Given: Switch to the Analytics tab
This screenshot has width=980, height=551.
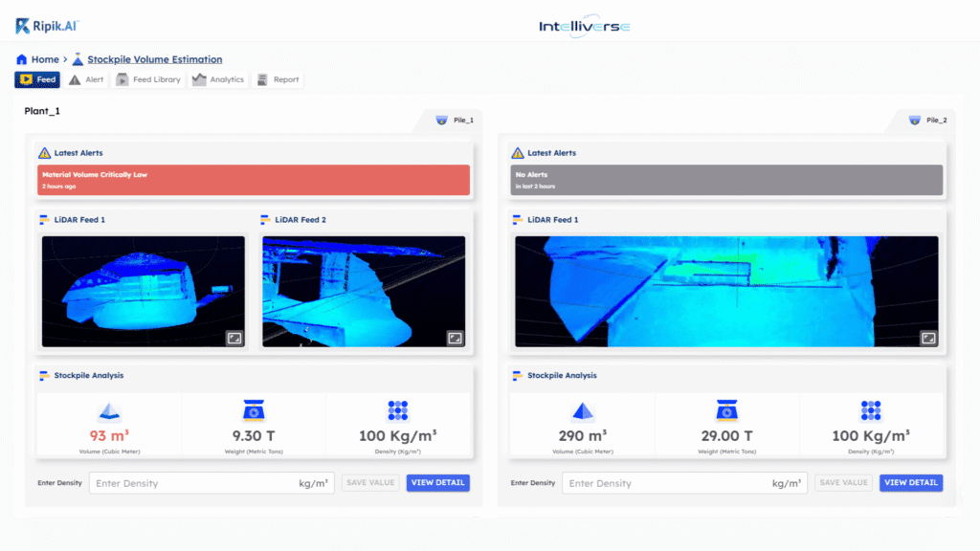Looking at the screenshot, I should 218,79.
